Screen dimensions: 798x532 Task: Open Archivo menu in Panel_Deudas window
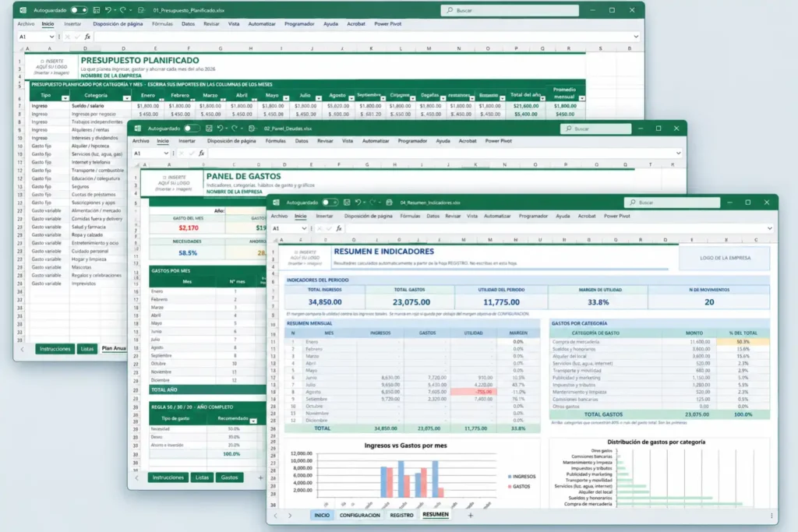(141, 141)
